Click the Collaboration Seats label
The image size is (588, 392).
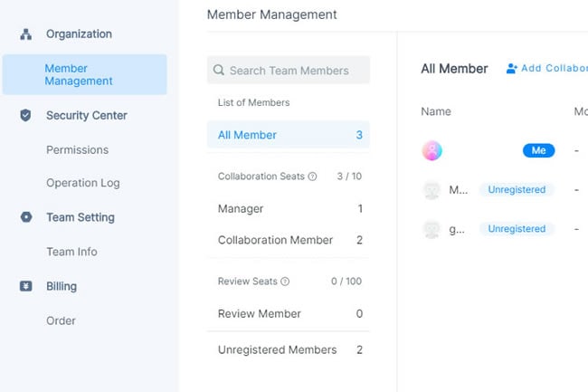coord(261,177)
